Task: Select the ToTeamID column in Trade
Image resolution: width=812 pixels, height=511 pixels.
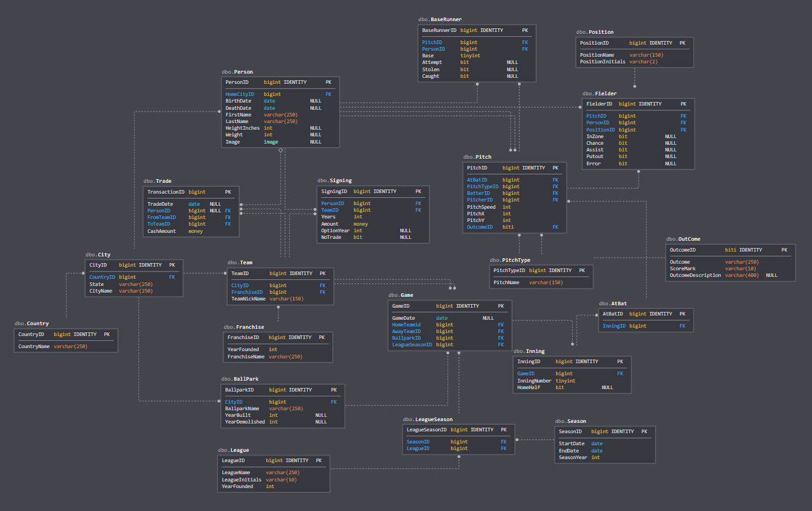Action: [191, 224]
